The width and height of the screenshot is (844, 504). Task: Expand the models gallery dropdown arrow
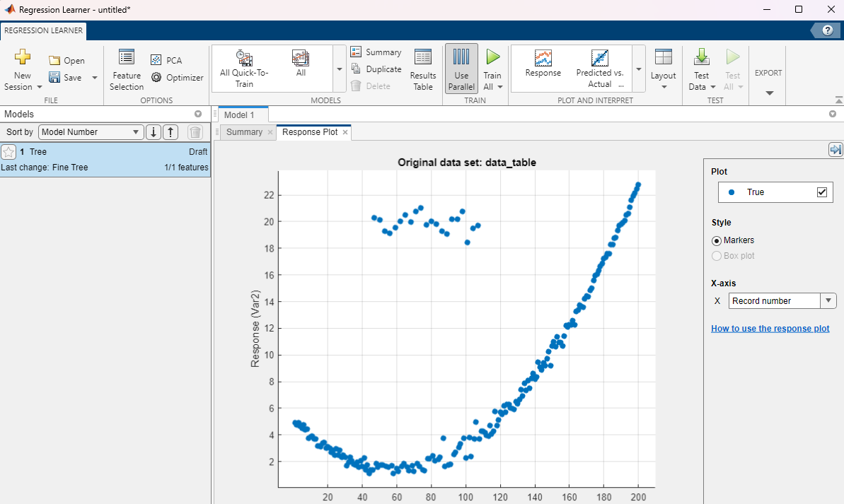click(x=339, y=69)
